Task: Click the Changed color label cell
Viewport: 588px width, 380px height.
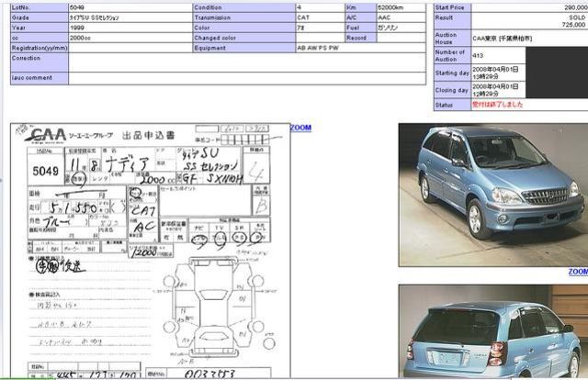Action: click(244, 38)
